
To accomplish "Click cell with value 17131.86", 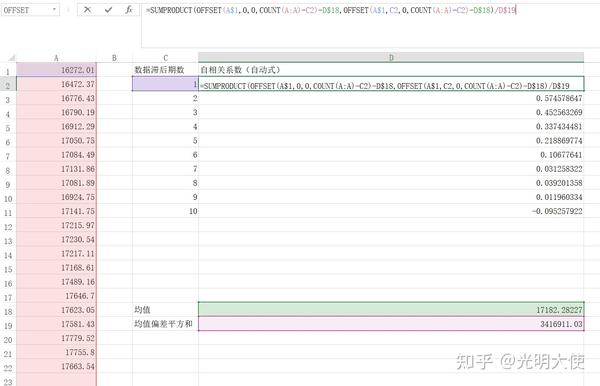I will click(57, 169).
